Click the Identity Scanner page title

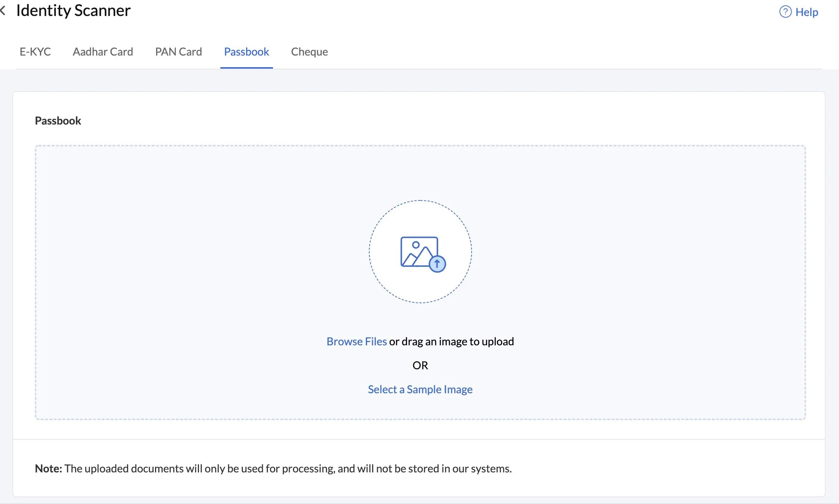[x=73, y=11]
